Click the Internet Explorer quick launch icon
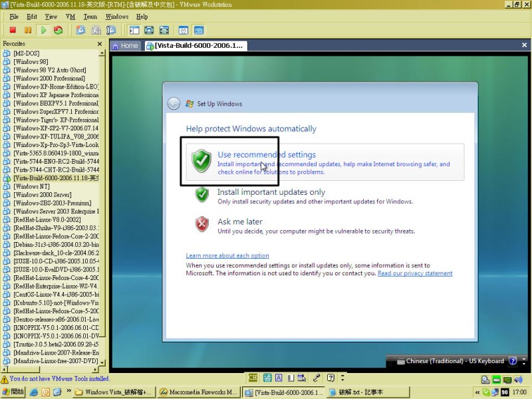This screenshot has width=532, height=399. coord(34,392)
